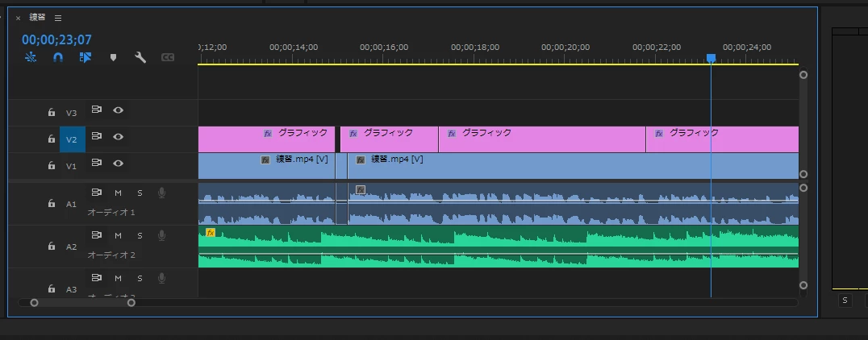Toggle track lock on V3

pos(52,113)
